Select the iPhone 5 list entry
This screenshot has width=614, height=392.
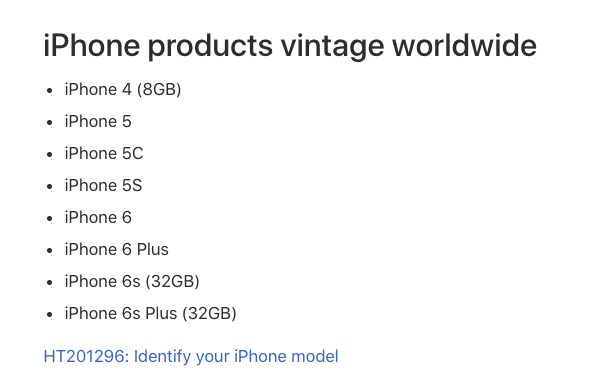point(98,121)
